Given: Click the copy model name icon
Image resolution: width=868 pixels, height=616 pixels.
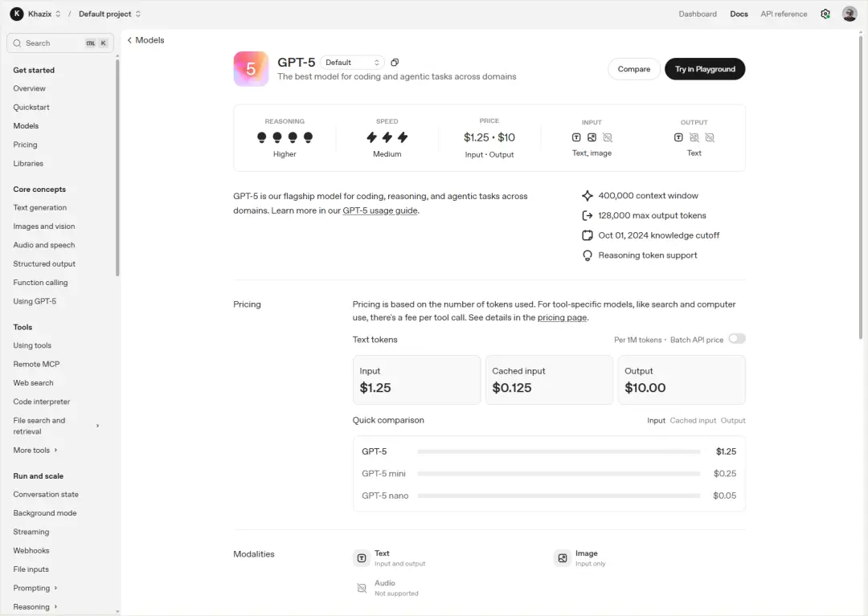Looking at the screenshot, I should (x=395, y=63).
